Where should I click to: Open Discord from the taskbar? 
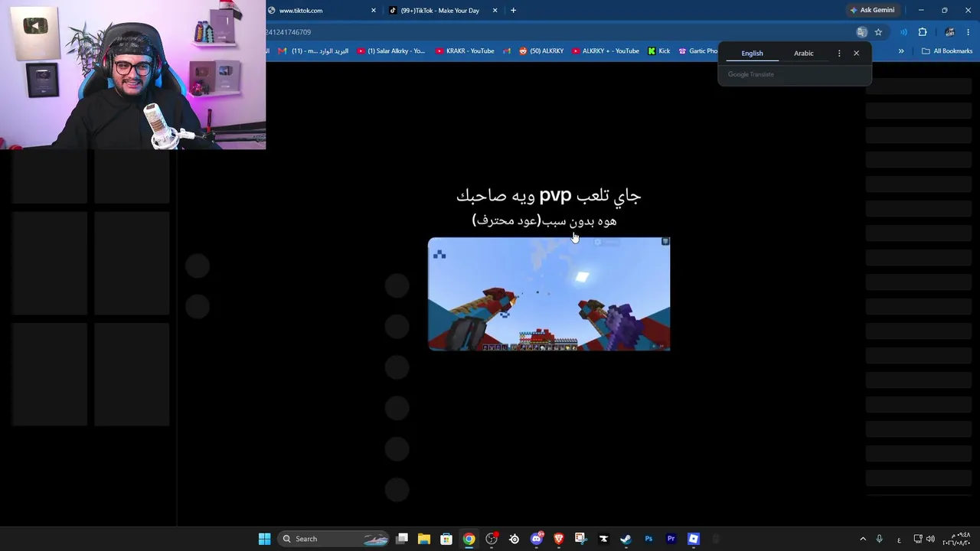537,539
